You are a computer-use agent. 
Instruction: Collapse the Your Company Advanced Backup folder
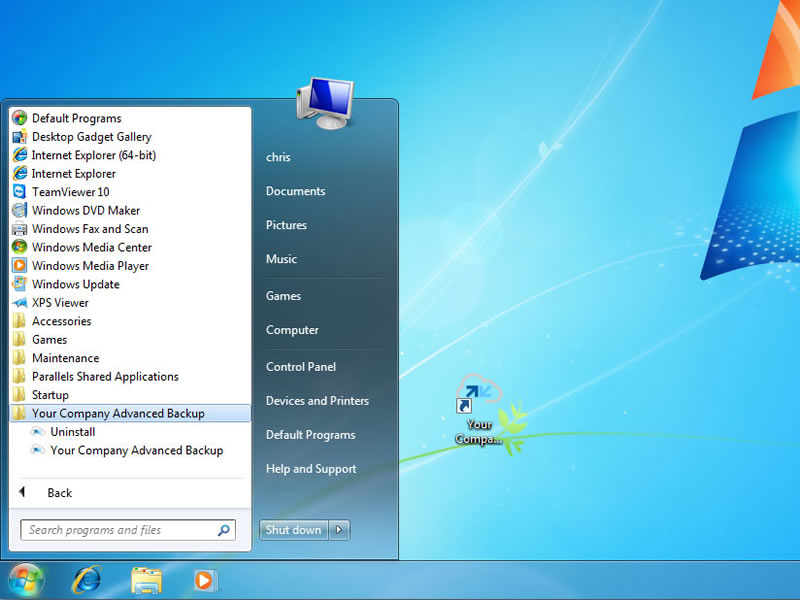[x=130, y=413]
